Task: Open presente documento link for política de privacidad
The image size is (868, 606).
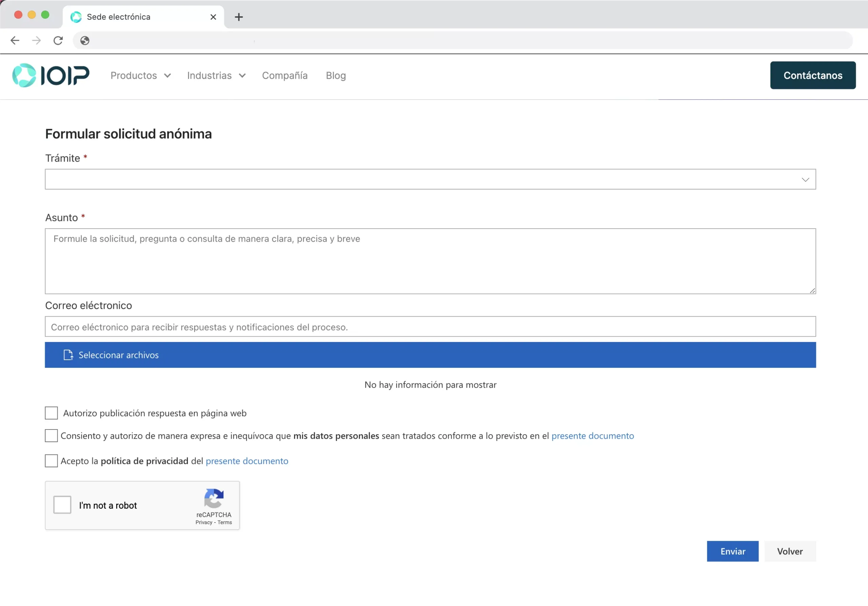Action: (247, 461)
